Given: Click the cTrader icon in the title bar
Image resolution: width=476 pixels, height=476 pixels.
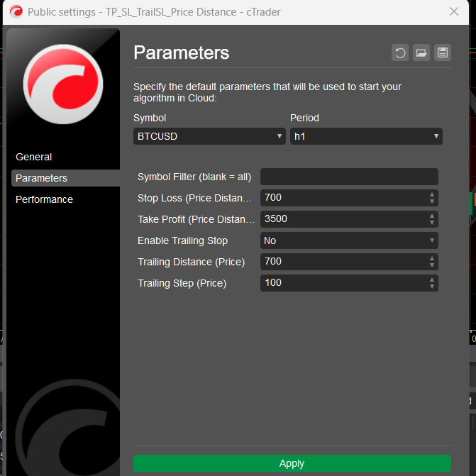Looking at the screenshot, I should [x=16, y=11].
